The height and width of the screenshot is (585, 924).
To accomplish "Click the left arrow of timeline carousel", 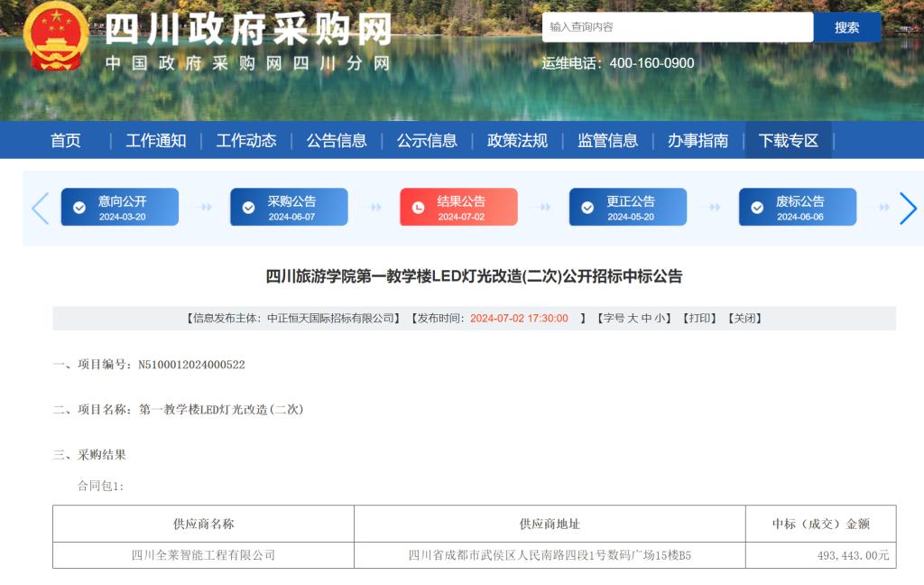I will pyautogui.click(x=40, y=208).
